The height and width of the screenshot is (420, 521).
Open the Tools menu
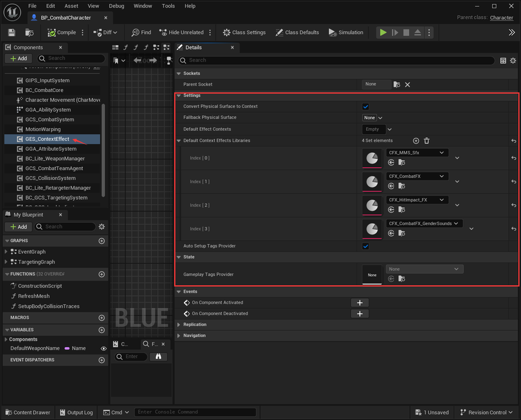pyautogui.click(x=168, y=6)
